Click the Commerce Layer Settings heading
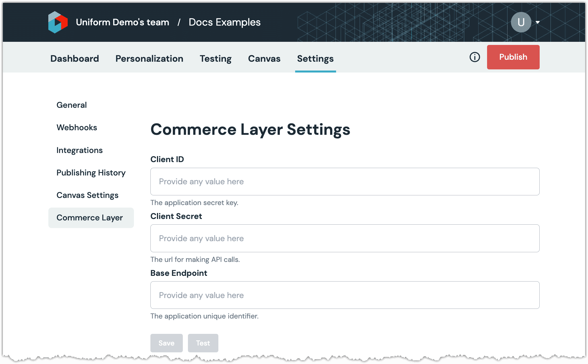This screenshot has height=364, width=588. pos(250,130)
